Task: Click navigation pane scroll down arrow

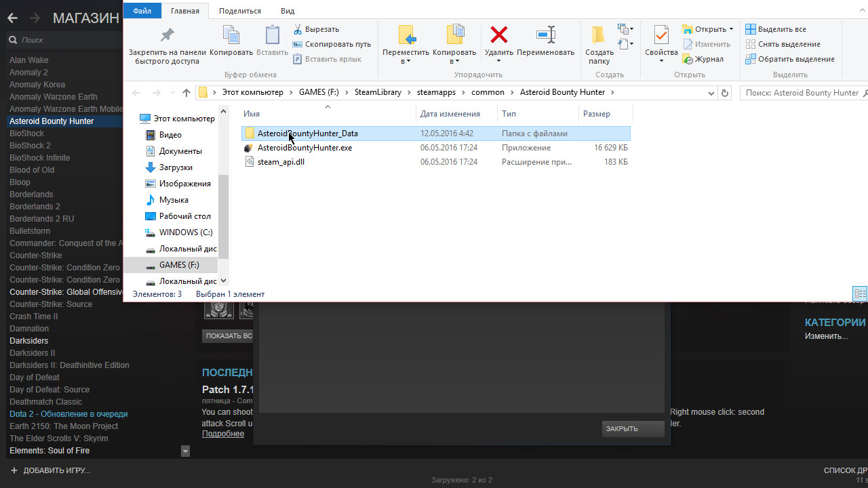Action: (224, 281)
